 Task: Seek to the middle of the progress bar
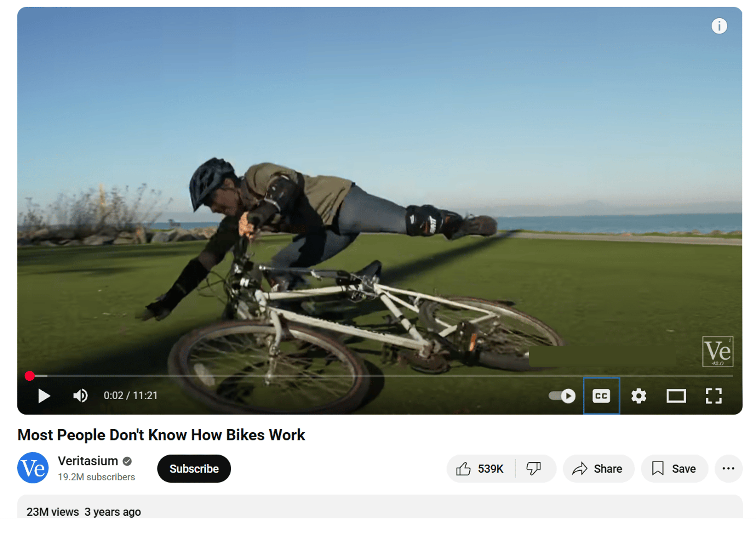380,376
